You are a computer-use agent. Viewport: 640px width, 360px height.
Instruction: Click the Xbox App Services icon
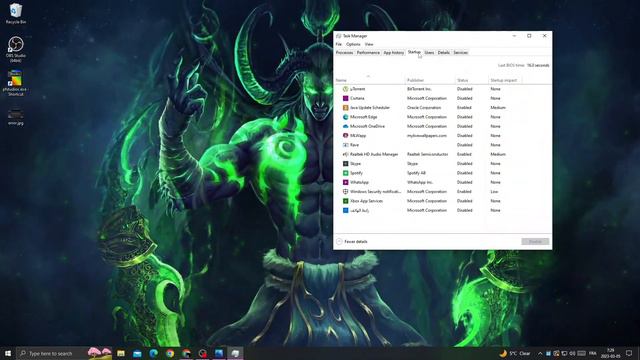(345, 201)
